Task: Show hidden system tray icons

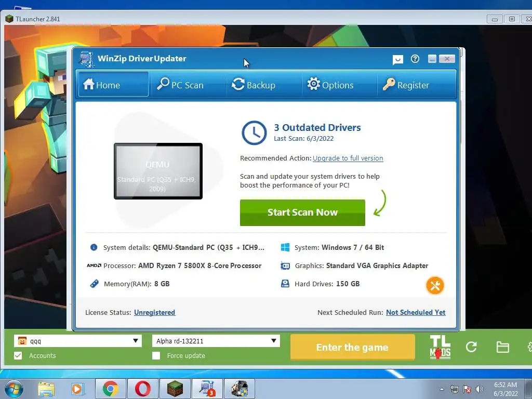Action: coord(442,389)
